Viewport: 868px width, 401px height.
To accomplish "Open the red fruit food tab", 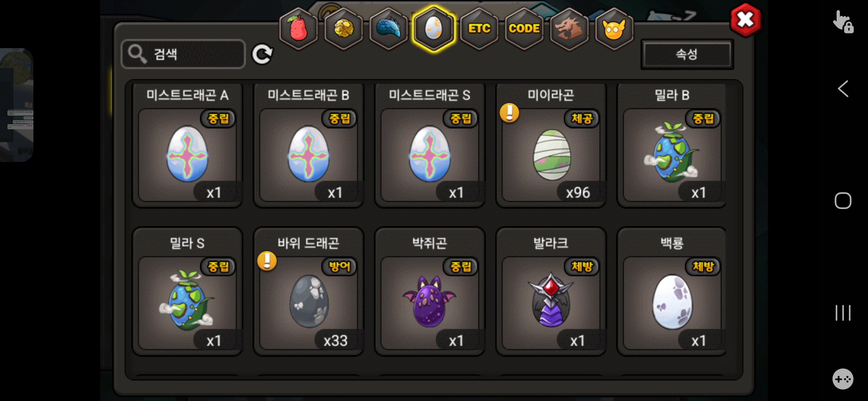I will pyautogui.click(x=298, y=29).
